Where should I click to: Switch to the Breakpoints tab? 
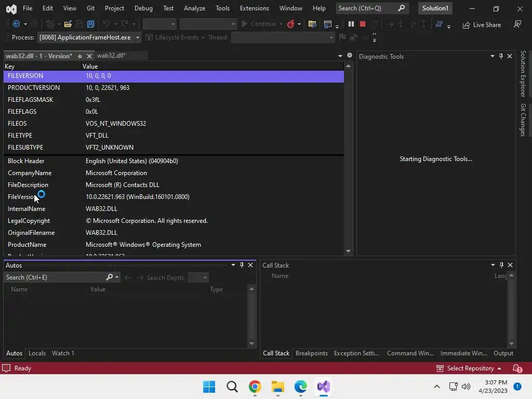pos(312,353)
